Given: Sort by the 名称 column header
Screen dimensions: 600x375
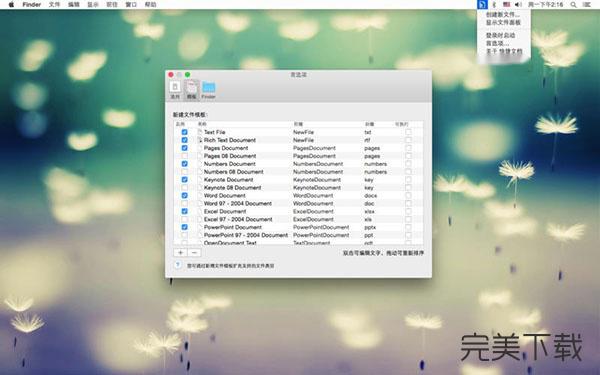Looking at the screenshot, I should coord(202,124).
